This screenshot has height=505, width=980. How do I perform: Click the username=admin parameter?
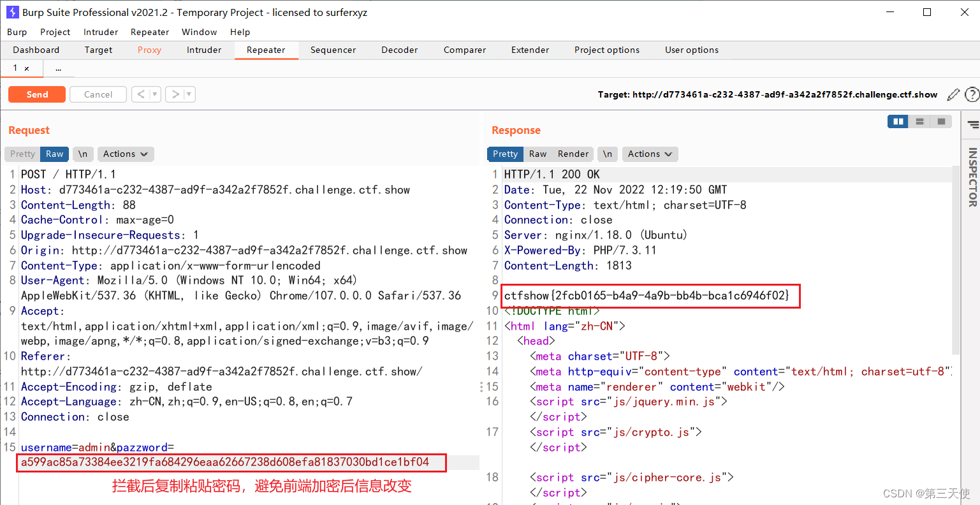pyautogui.click(x=66, y=447)
